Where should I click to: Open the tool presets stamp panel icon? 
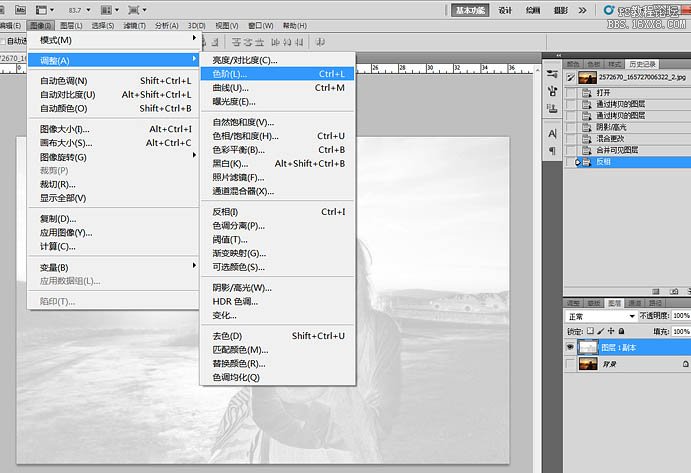552,108
